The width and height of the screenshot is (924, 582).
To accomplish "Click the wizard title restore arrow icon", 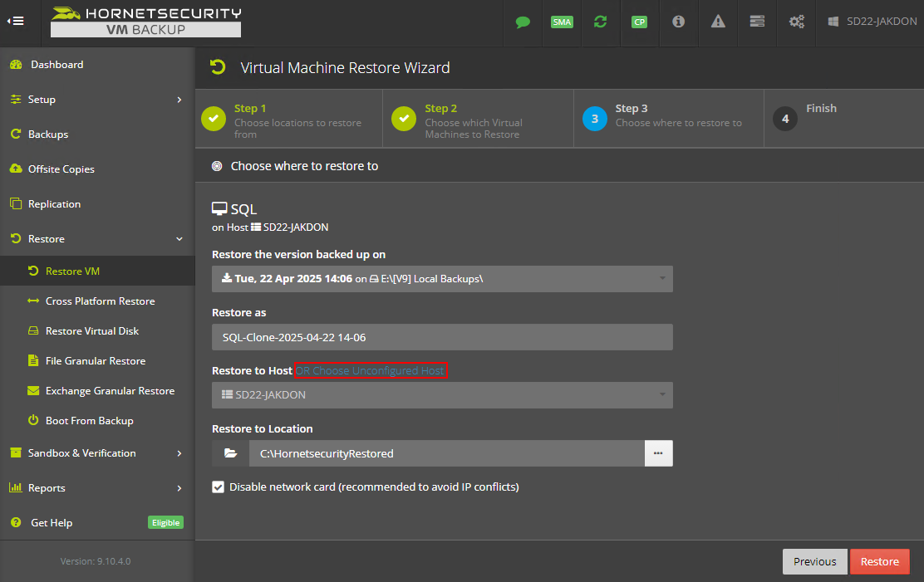I will pyautogui.click(x=218, y=67).
